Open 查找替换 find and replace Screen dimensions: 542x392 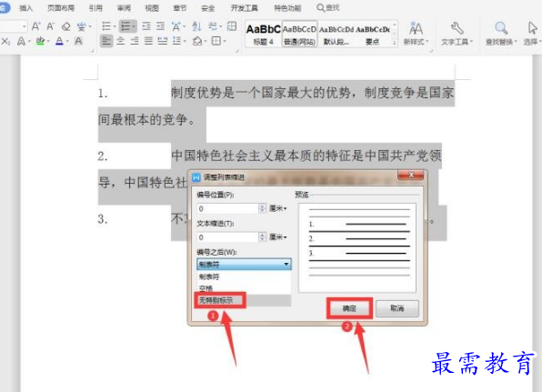(x=501, y=33)
